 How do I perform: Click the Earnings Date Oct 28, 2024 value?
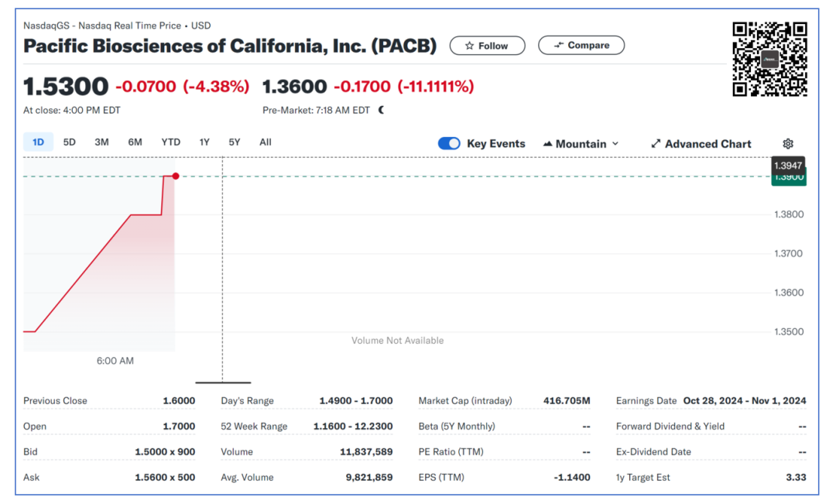click(745, 400)
